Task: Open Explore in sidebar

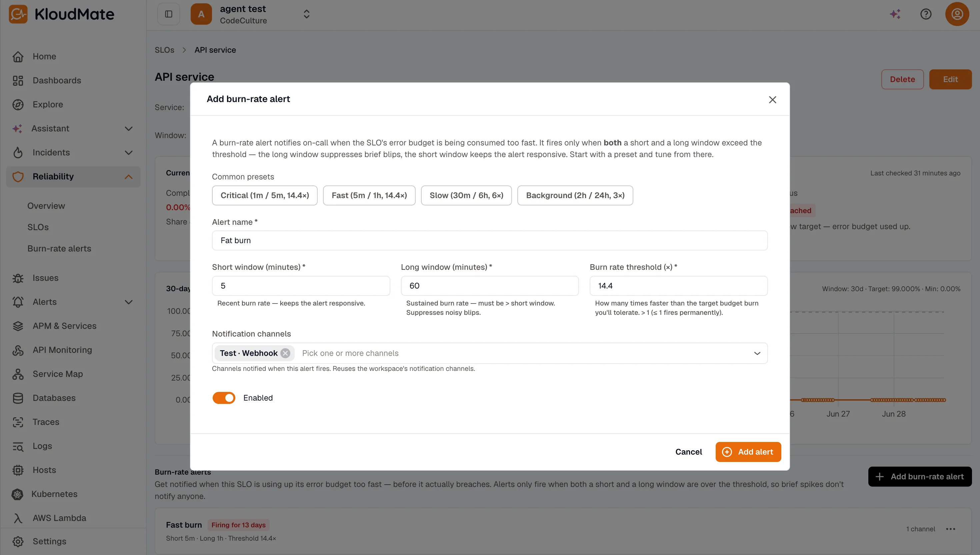Action: pyautogui.click(x=48, y=104)
